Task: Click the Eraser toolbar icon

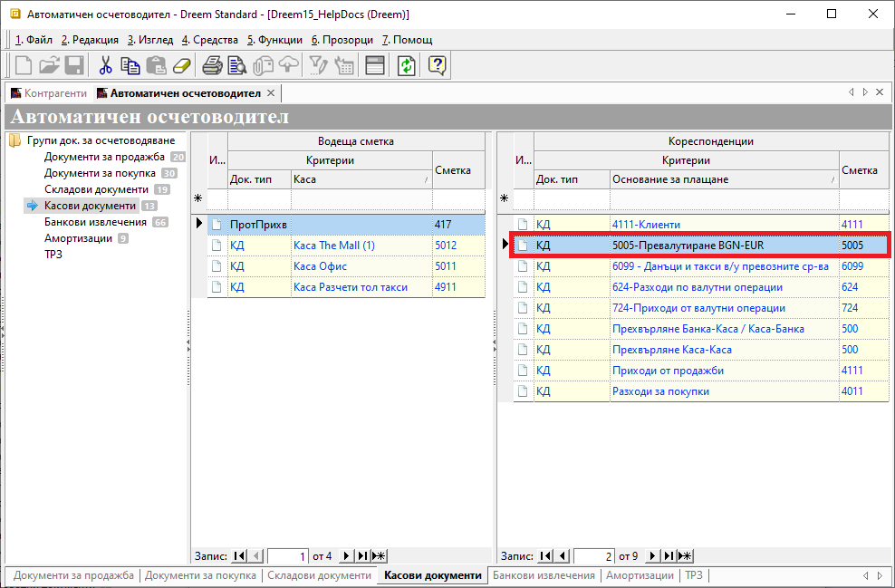Action: coord(182,65)
